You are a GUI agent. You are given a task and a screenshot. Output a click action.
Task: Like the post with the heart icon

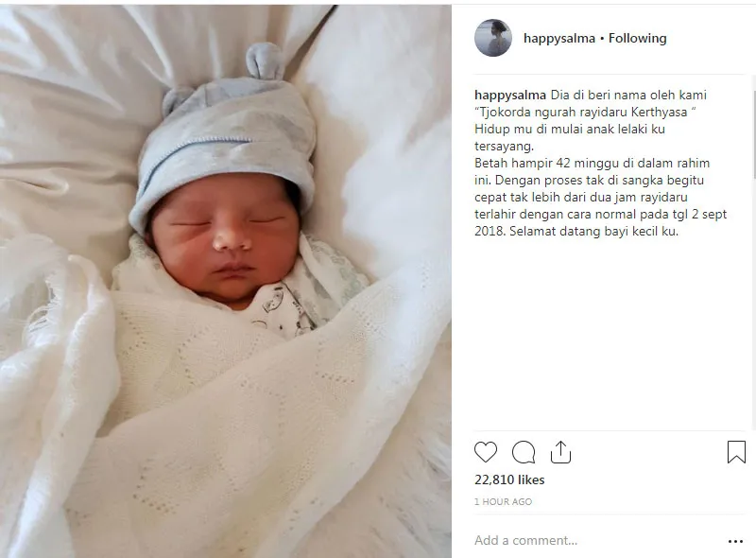pos(486,452)
